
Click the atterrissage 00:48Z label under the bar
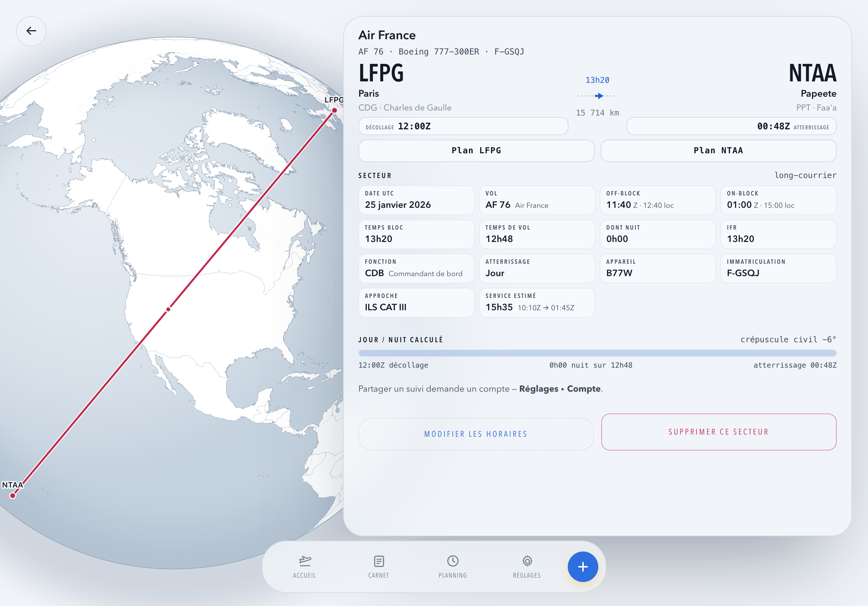coord(795,365)
